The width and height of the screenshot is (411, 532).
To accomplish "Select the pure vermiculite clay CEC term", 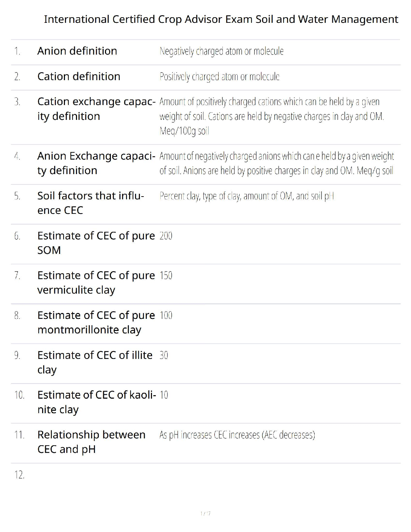I will click(96, 283).
